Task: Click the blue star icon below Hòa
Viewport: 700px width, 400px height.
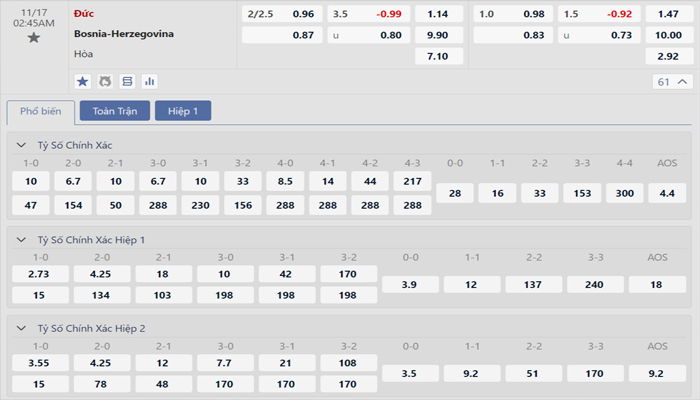Action: pos(83,81)
